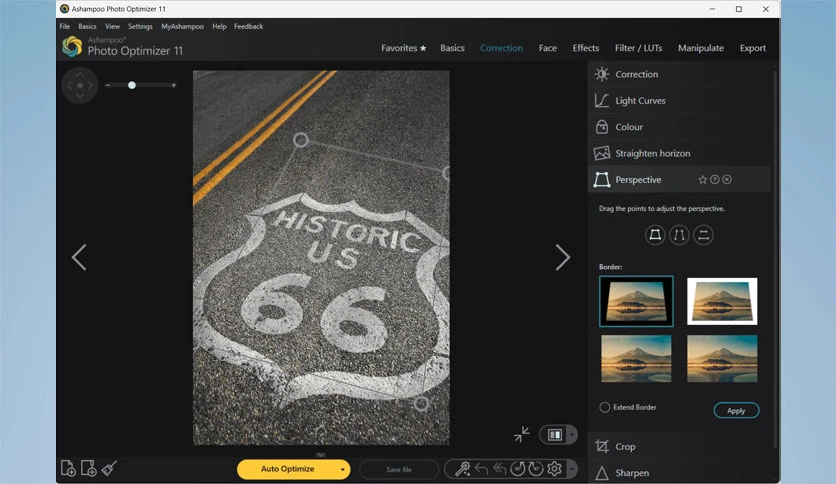Click the bottom-right perspective handle on photo

(421, 404)
